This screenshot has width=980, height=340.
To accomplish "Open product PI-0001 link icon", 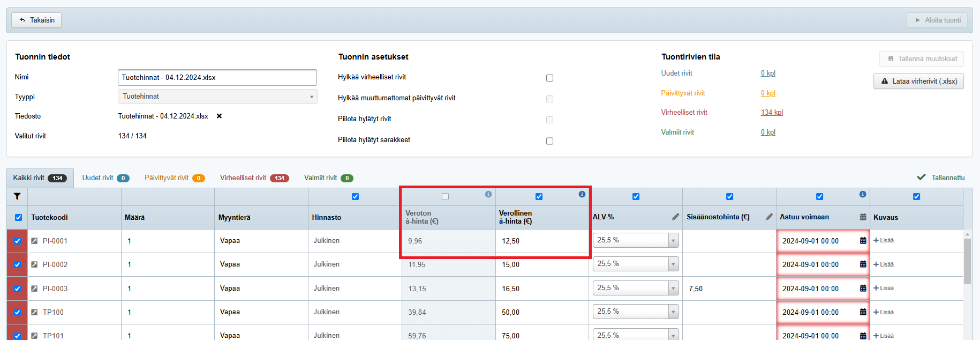I will pos(34,241).
